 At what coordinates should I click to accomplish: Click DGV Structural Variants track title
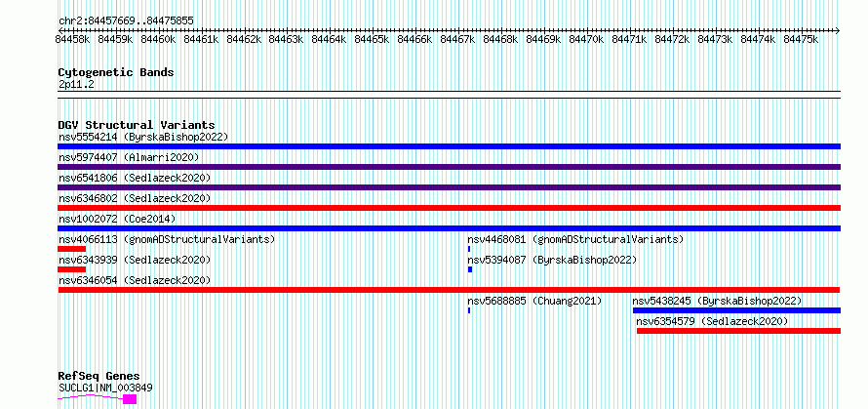(x=137, y=125)
